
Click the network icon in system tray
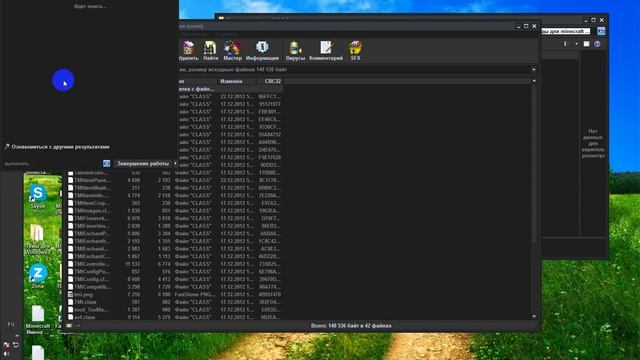tap(16, 345)
